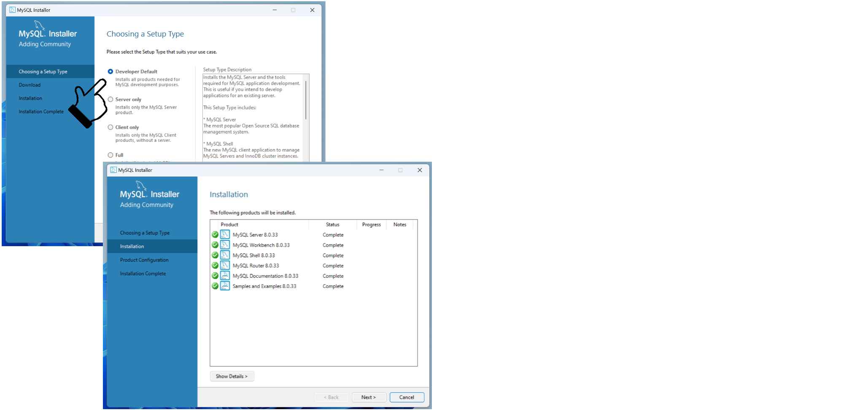The image size is (868, 410).
Task: Click Complete status of Samples and Examples
Action: [333, 286]
